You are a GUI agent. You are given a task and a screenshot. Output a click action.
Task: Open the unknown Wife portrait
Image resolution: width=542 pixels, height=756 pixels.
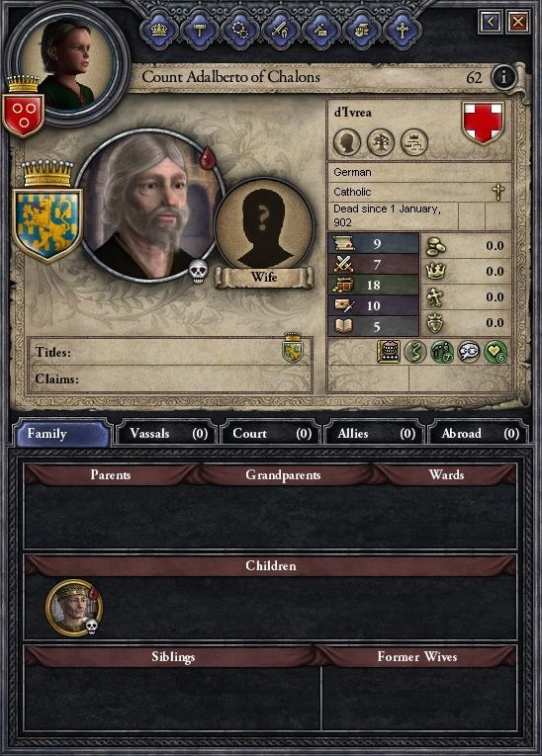(263, 228)
